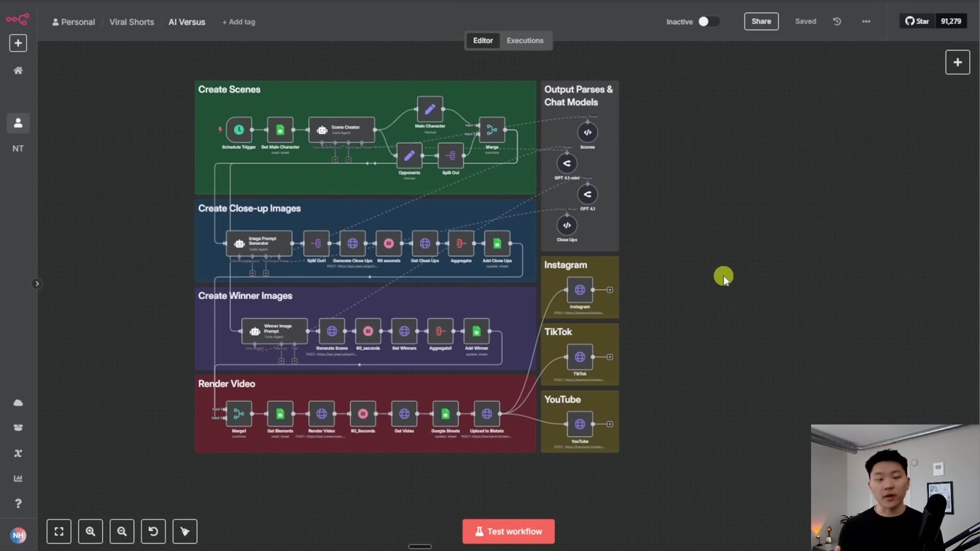Image resolution: width=980 pixels, height=551 pixels.
Task: Select the Generate Scene HTTP node
Action: tap(332, 331)
